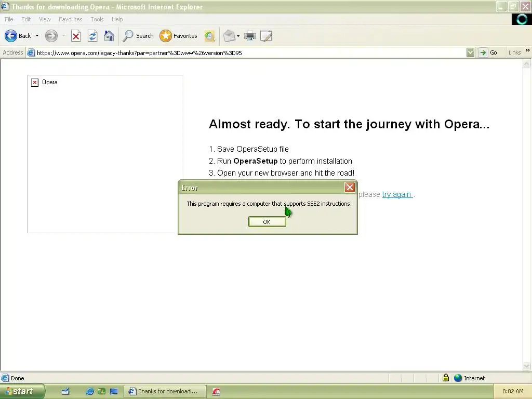The height and width of the screenshot is (399, 532).
Task: Click the green quick launch icon
Action: 101,391
